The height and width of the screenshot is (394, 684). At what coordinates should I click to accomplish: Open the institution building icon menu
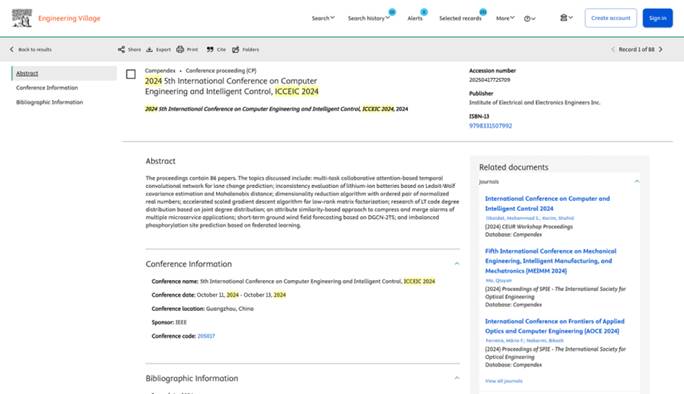[x=566, y=18]
